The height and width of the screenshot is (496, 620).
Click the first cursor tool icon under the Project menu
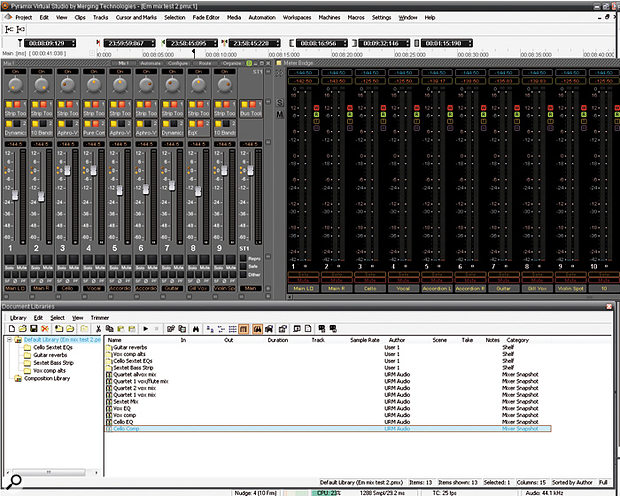9,29
